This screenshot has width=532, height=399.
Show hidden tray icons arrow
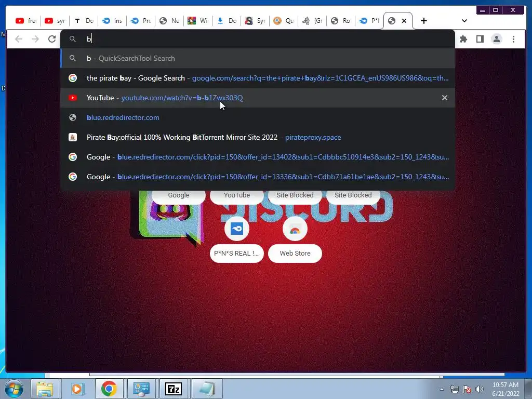coord(442,389)
